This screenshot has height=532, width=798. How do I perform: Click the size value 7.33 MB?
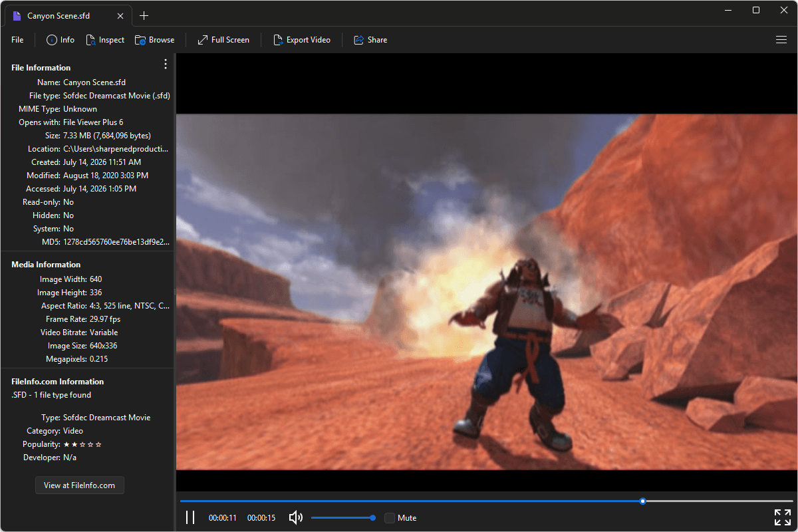[107, 136]
